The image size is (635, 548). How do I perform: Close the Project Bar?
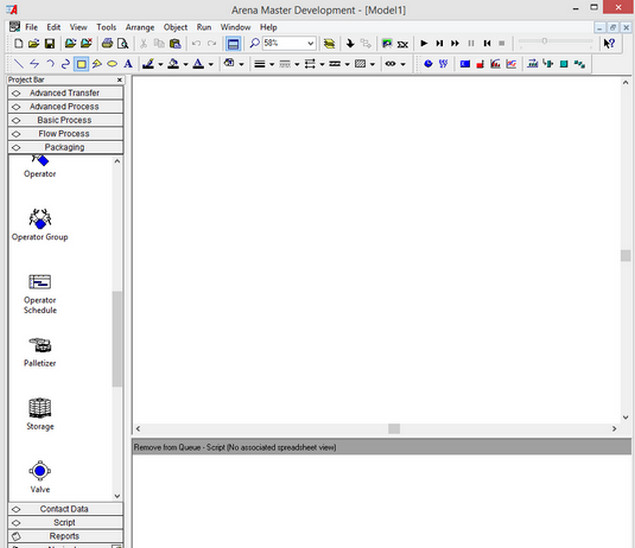click(119, 80)
